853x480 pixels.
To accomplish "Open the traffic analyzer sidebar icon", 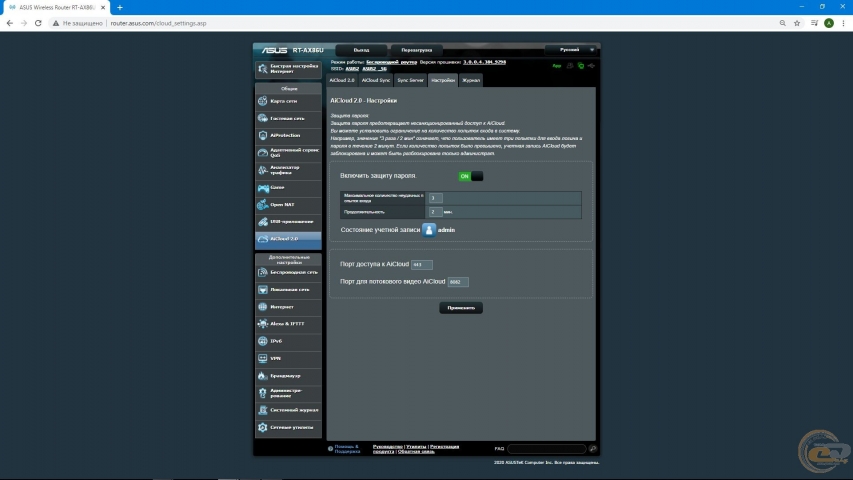I will tap(263, 170).
